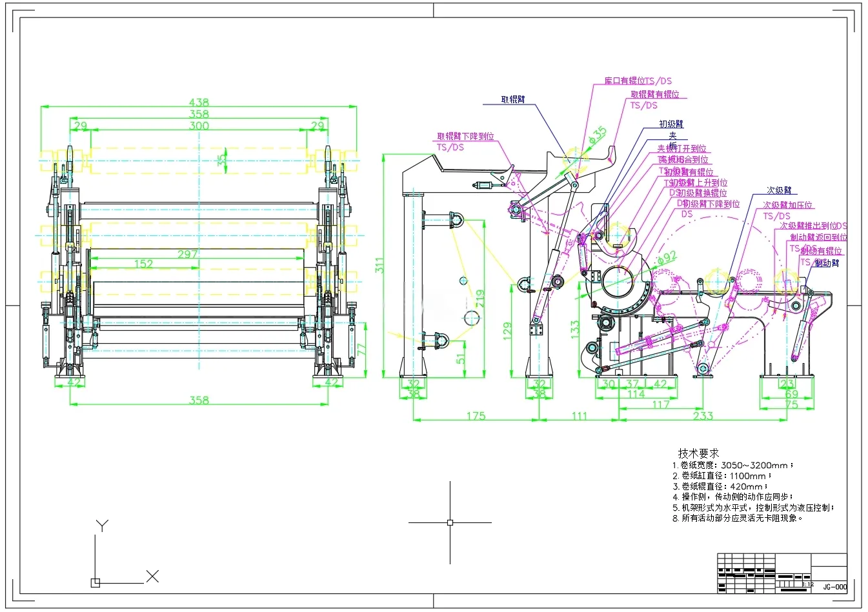Select the 438 overall width dimension

199,102
